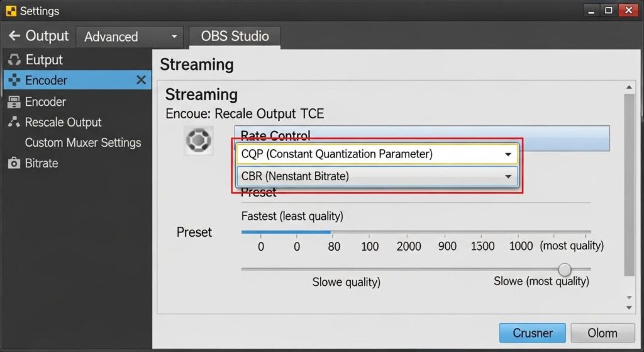Open the Advanced output mode dropdown
The image size is (644, 352).
[x=130, y=37]
